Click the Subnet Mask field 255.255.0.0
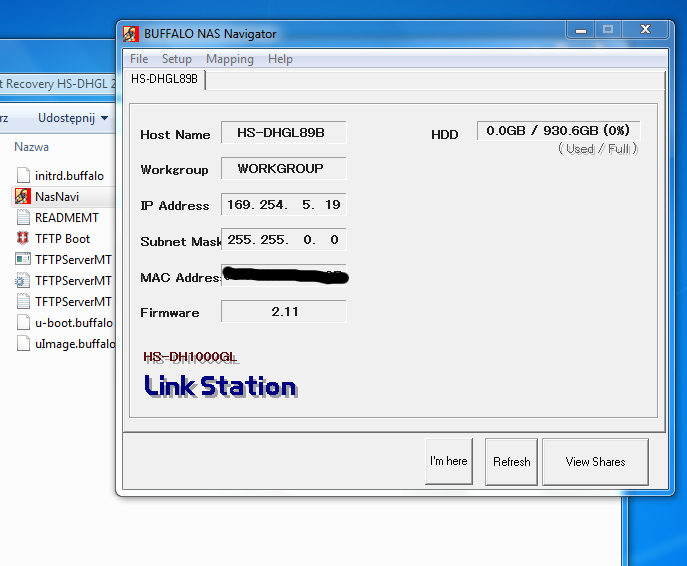This screenshot has height=566, width=687. point(283,240)
